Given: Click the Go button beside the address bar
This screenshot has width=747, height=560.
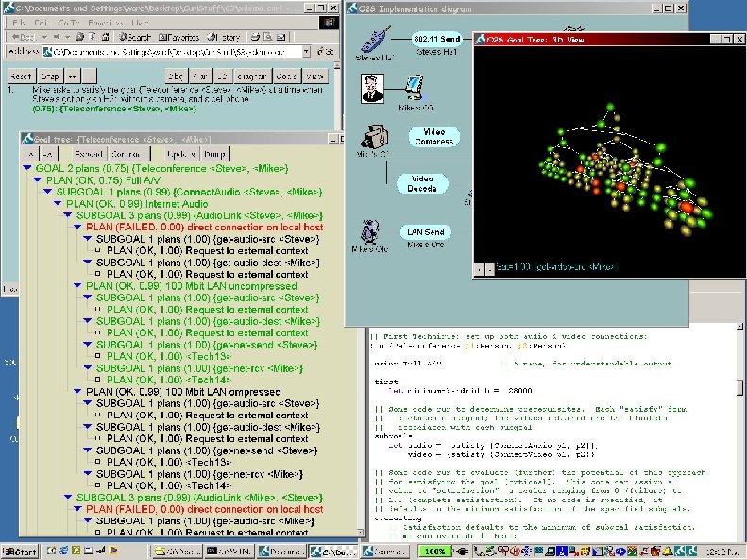Looking at the screenshot, I should click(x=327, y=51).
